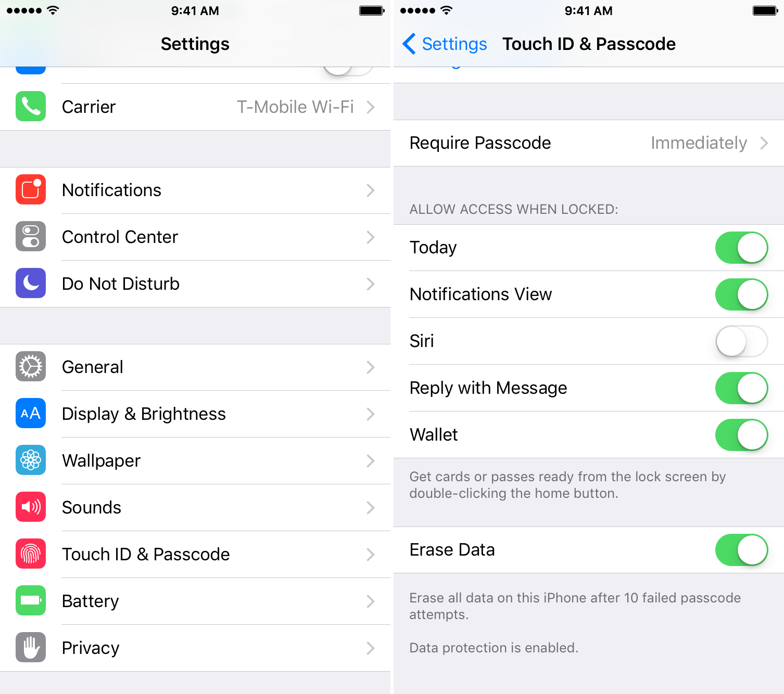Tap the Do Not Disturb moon icon
This screenshot has height=694, width=784.
(x=31, y=283)
